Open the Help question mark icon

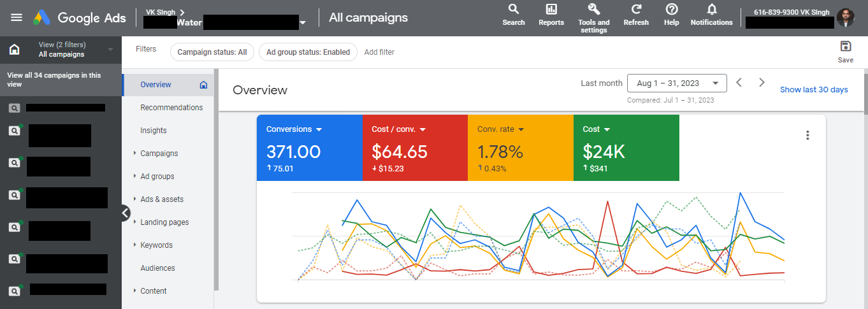(671, 10)
